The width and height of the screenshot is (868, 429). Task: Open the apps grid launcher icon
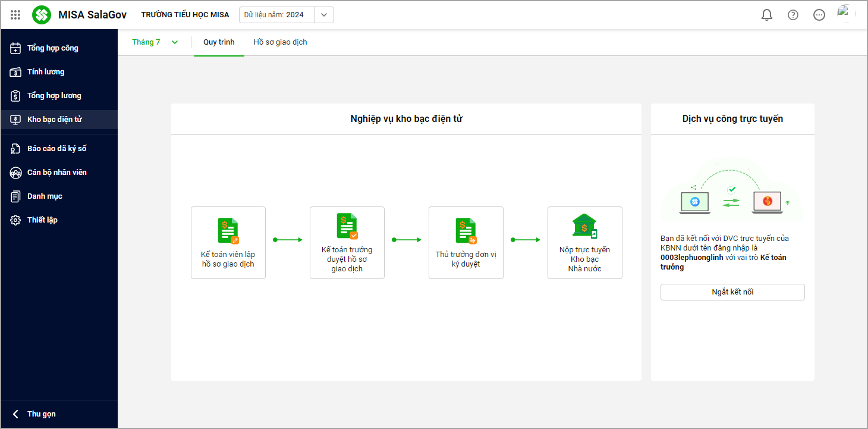tap(15, 15)
